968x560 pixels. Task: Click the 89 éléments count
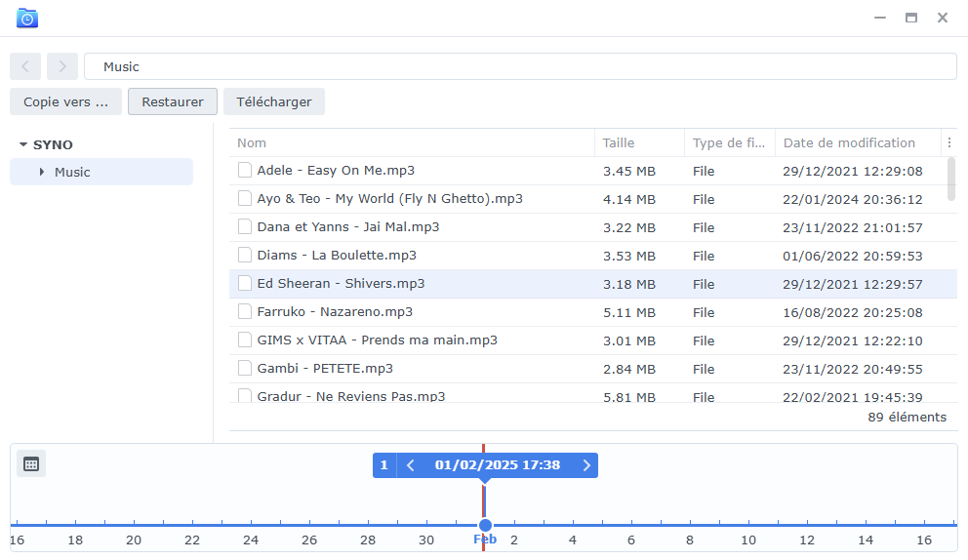pyautogui.click(x=907, y=417)
